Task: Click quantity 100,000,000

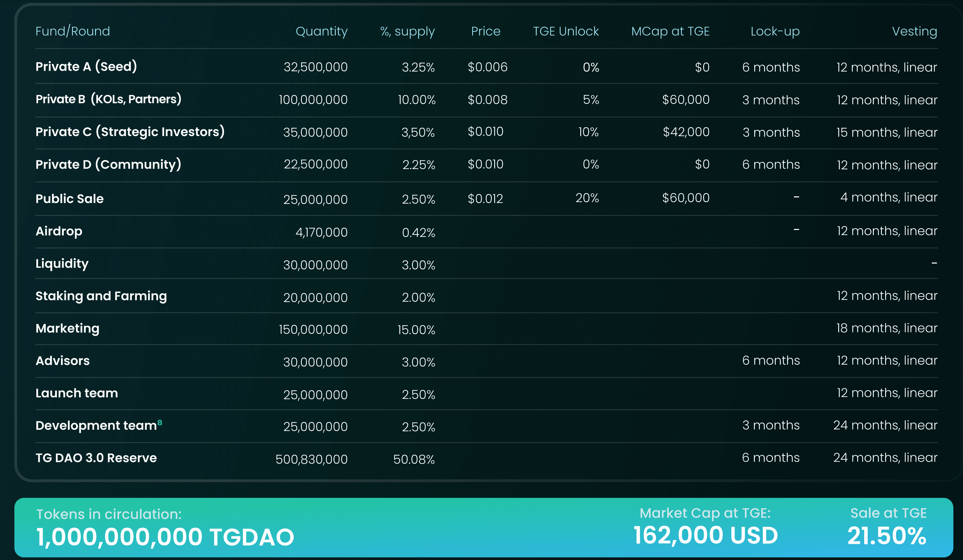Action: 313,100
